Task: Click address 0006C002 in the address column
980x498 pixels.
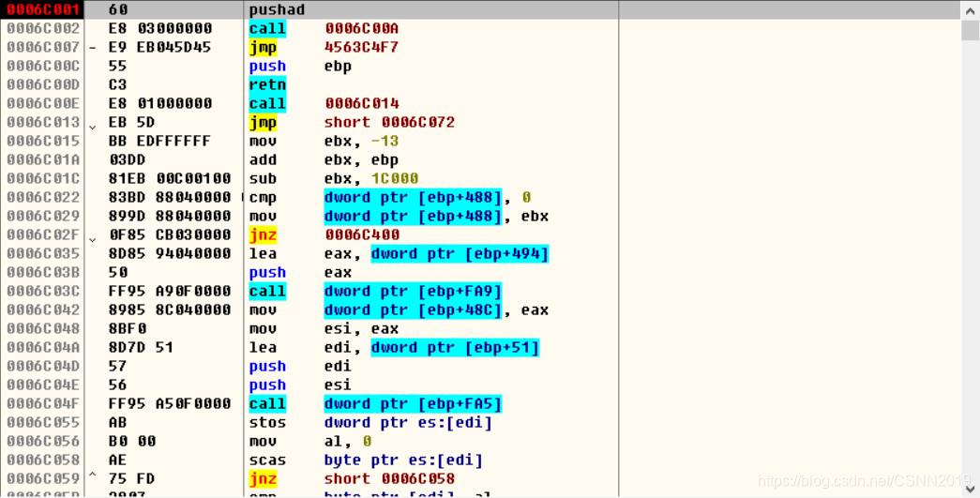Action: (43, 29)
